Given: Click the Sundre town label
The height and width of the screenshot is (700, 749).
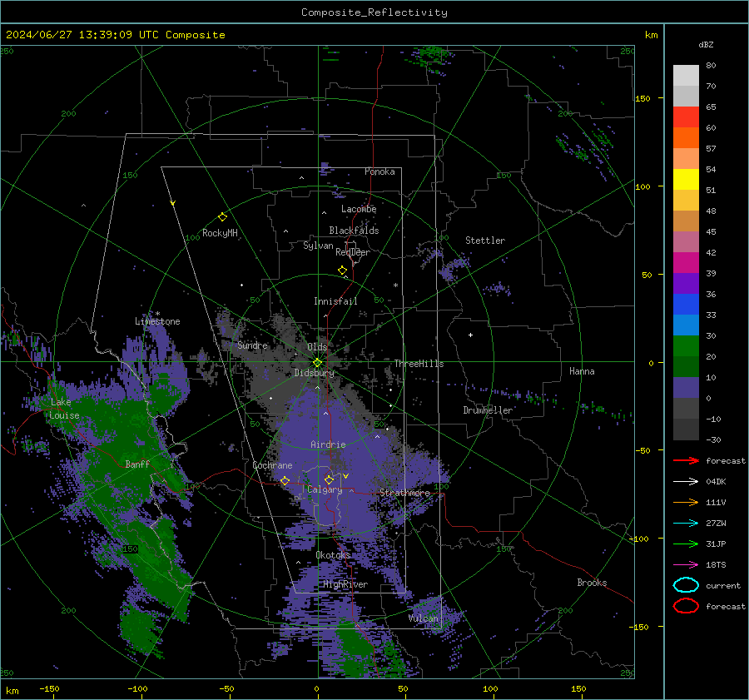Looking at the screenshot, I should 252,345.
